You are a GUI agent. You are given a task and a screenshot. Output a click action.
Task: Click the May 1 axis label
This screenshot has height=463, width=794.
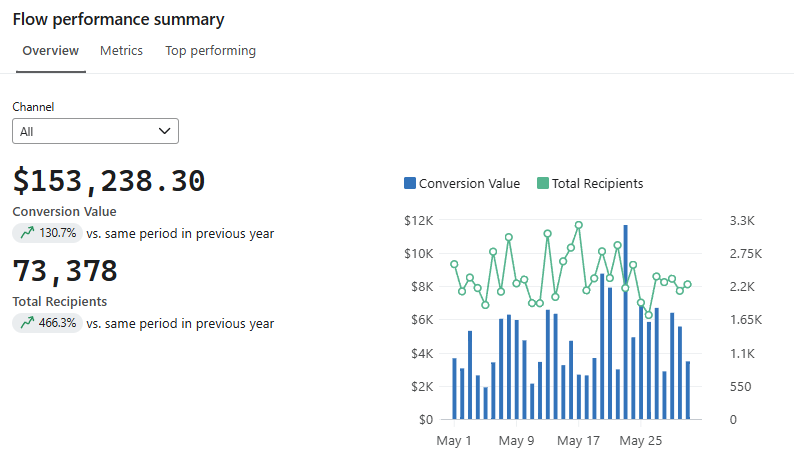click(454, 441)
